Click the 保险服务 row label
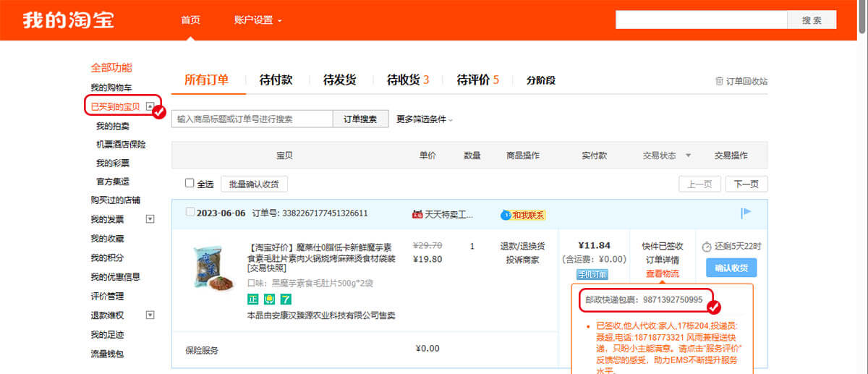 point(203,350)
